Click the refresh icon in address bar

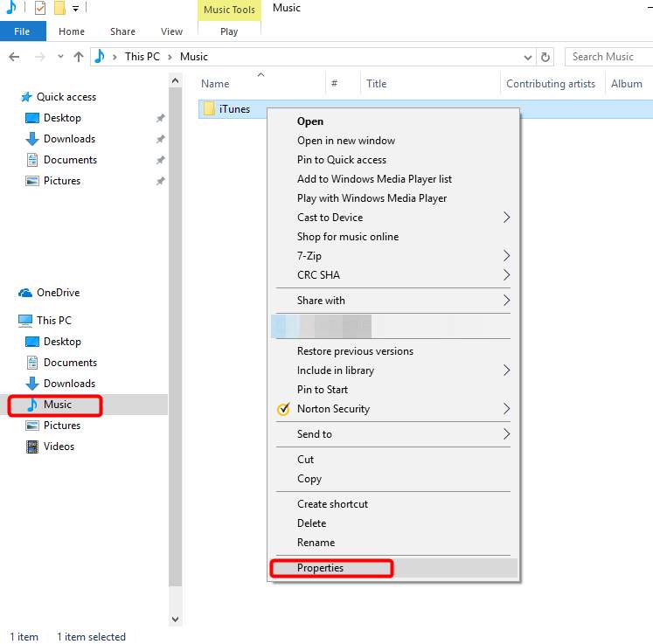[x=546, y=57]
